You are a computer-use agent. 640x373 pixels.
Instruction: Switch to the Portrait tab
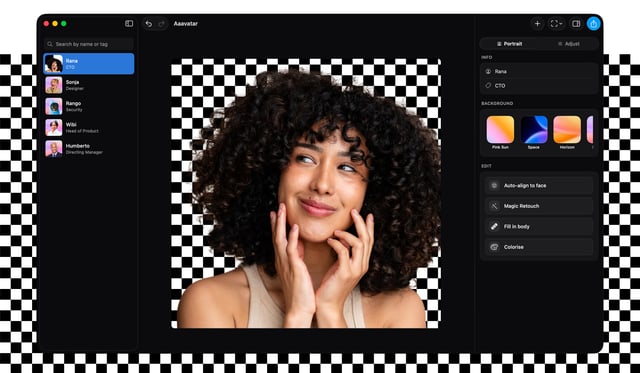509,44
